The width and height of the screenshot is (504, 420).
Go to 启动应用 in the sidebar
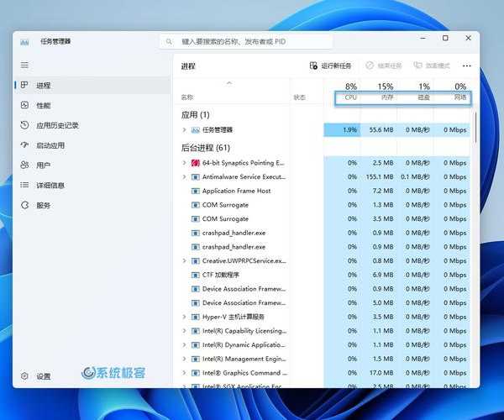pyautogui.click(x=92, y=145)
